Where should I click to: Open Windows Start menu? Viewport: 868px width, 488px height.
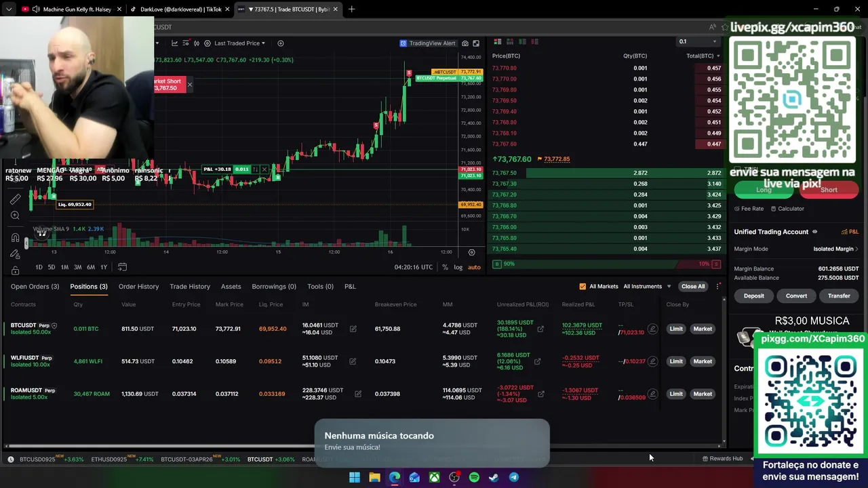click(355, 477)
